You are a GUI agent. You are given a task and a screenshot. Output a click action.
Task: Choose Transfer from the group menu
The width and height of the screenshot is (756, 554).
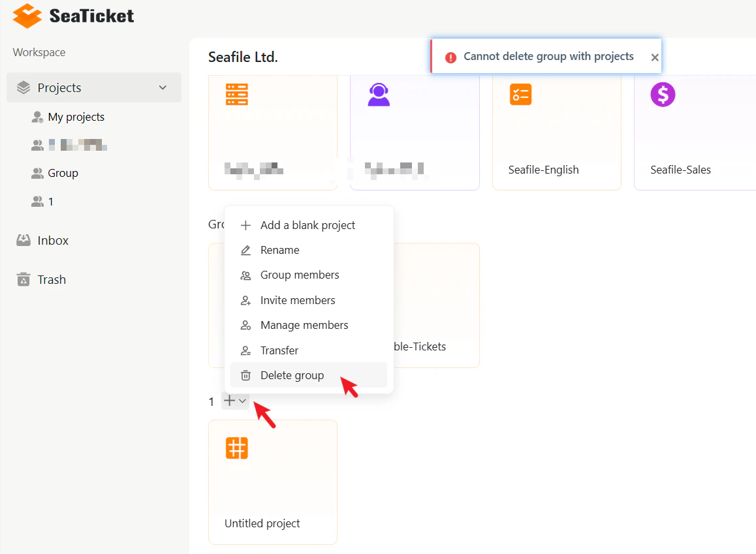pos(309,350)
